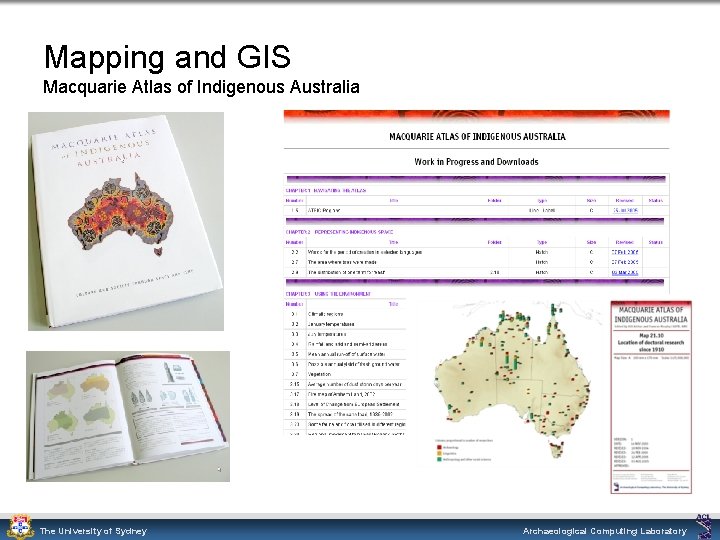Screen dimensions: 720x540
Task: Open the revised date link in row 2.2
Action: pyautogui.click(x=625, y=252)
